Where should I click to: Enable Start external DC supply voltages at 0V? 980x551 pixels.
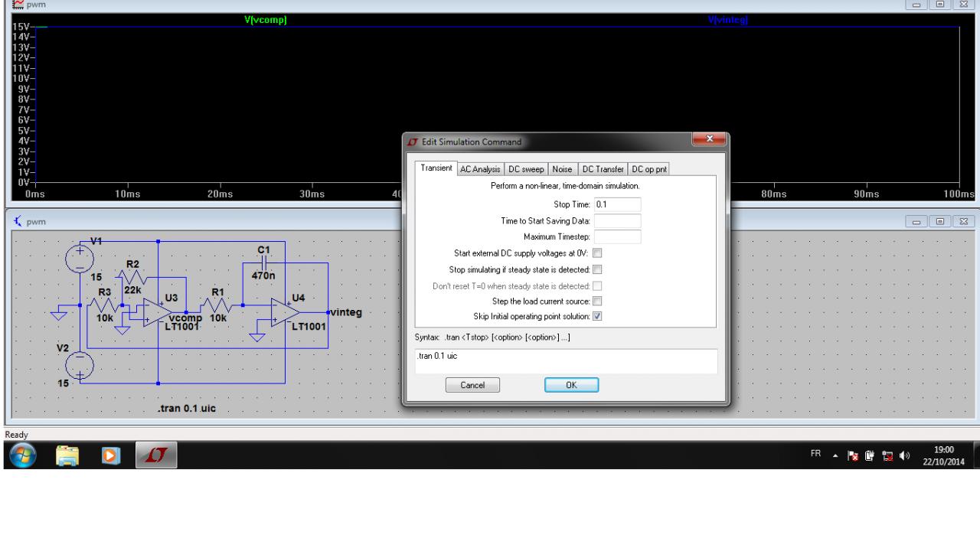598,253
